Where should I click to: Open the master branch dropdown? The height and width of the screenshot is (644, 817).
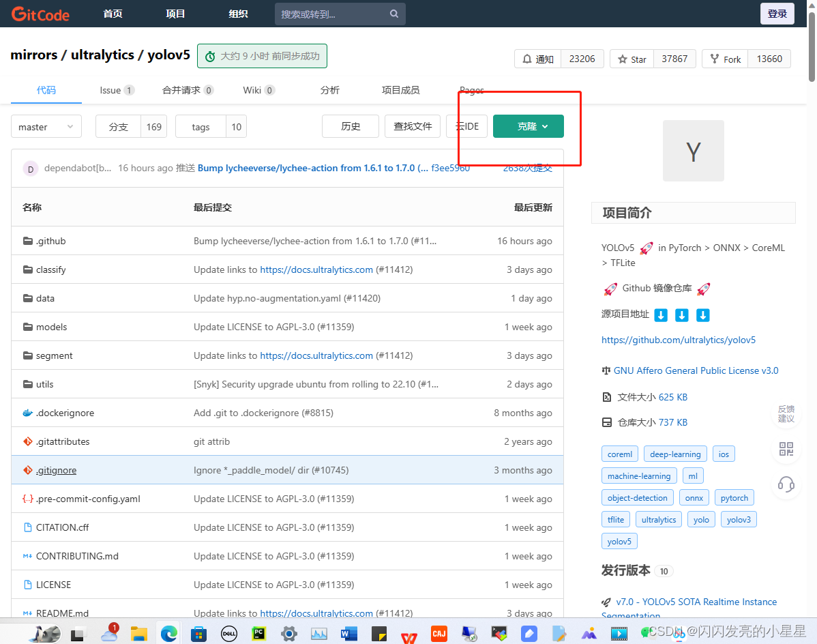[46, 127]
